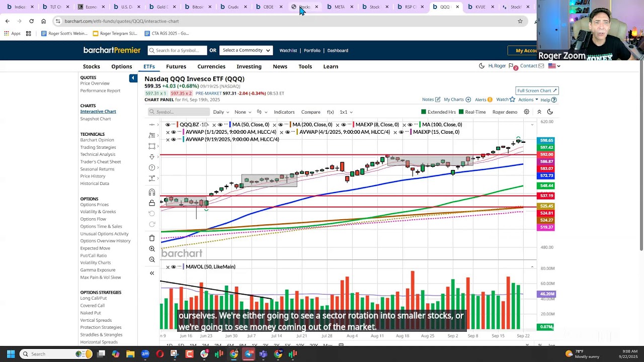Open the None dropdown
Viewport: 644px width, 362px height.
(243, 112)
